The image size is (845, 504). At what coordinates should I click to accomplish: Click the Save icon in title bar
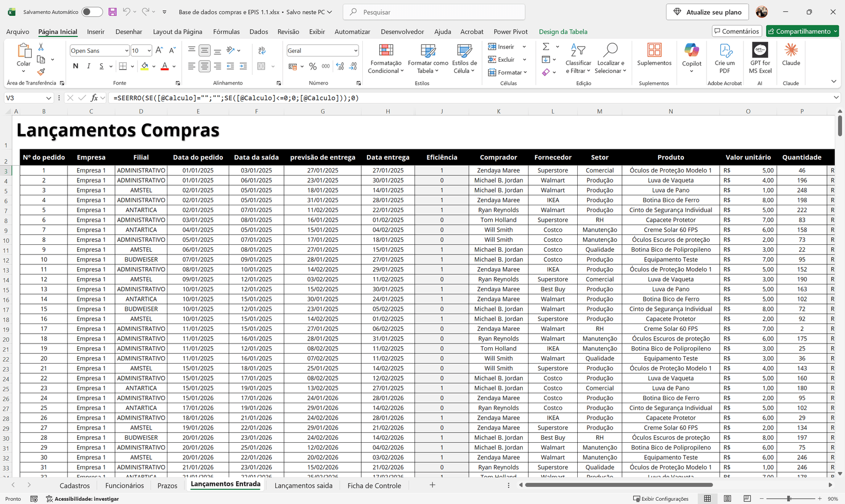[112, 12]
